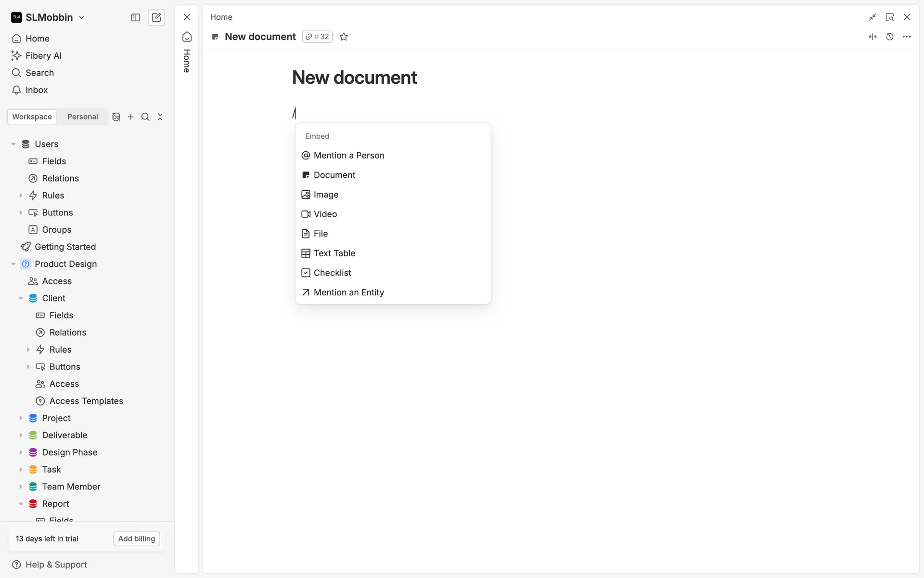Toggle the hidden items eye-database icon
This screenshot has height=578, width=924.
click(x=116, y=117)
